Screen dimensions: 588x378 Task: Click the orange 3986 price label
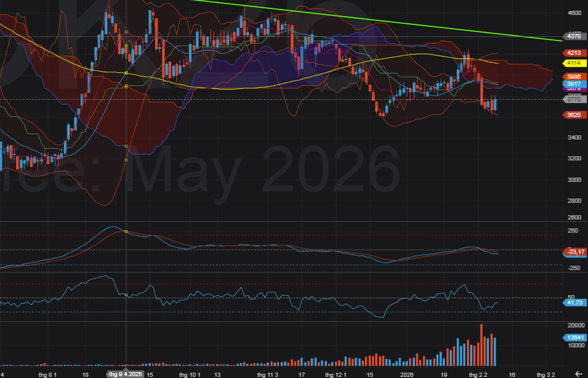tap(574, 77)
